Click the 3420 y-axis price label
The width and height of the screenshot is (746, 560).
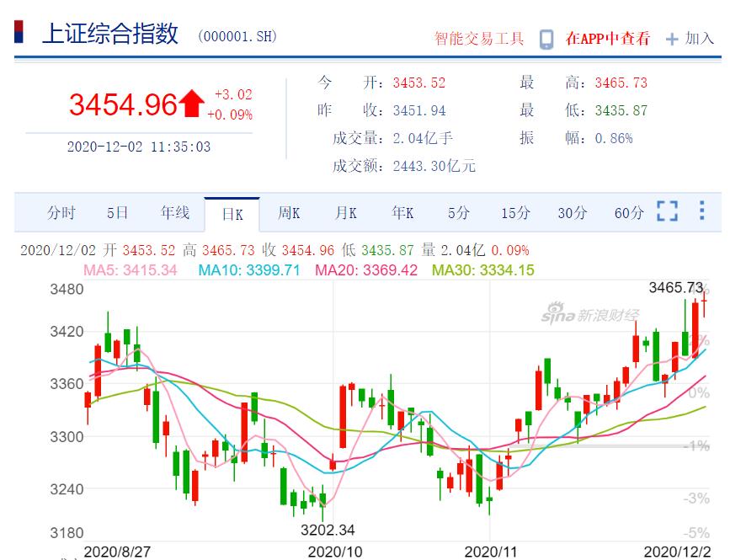click(67, 331)
